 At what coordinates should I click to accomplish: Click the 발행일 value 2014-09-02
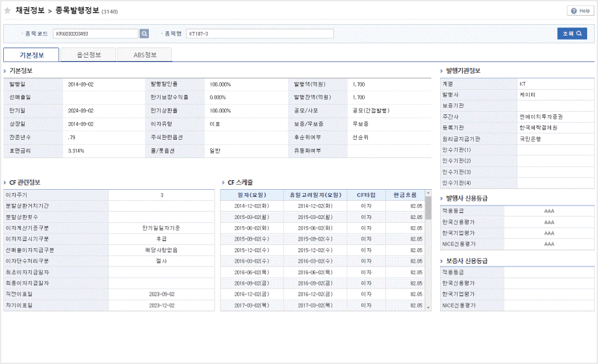(81, 84)
